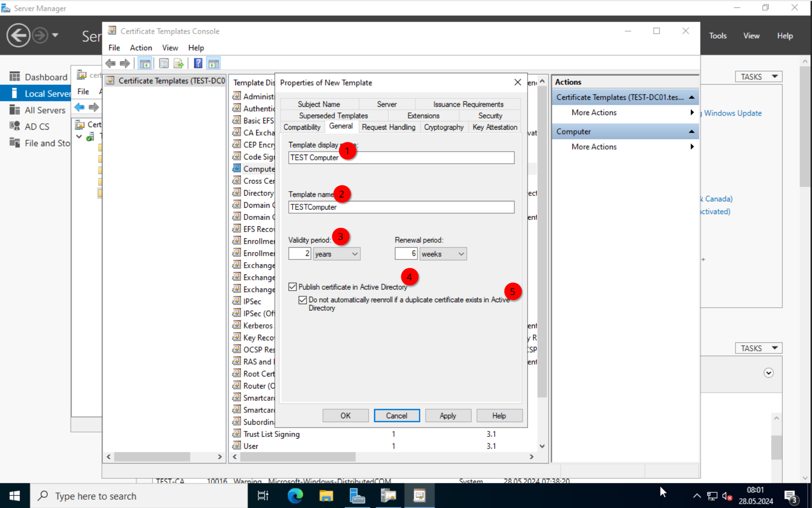Click the Windows Update link

pos(733,113)
